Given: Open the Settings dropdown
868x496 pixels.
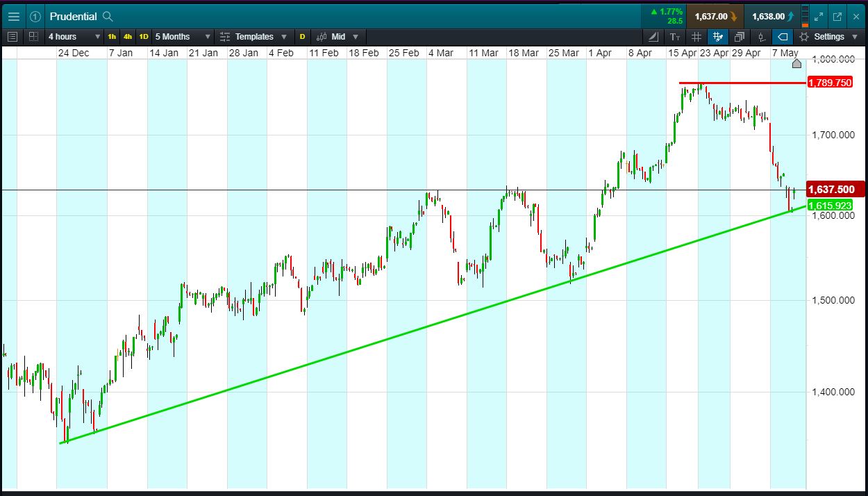Looking at the screenshot, I should point(828,37).
